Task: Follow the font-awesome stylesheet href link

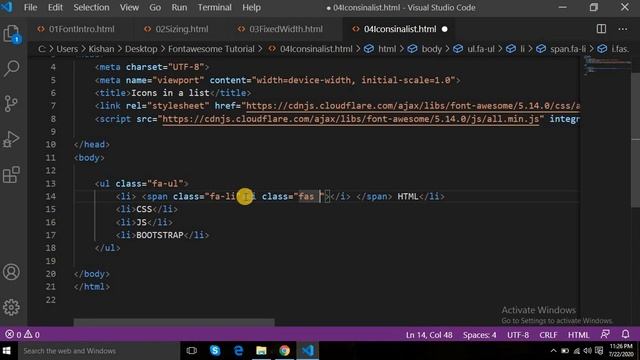Action: click(412, 106)
